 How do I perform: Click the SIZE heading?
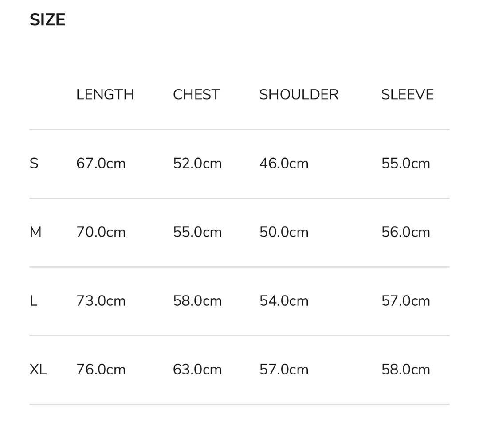tap(47, 20)
